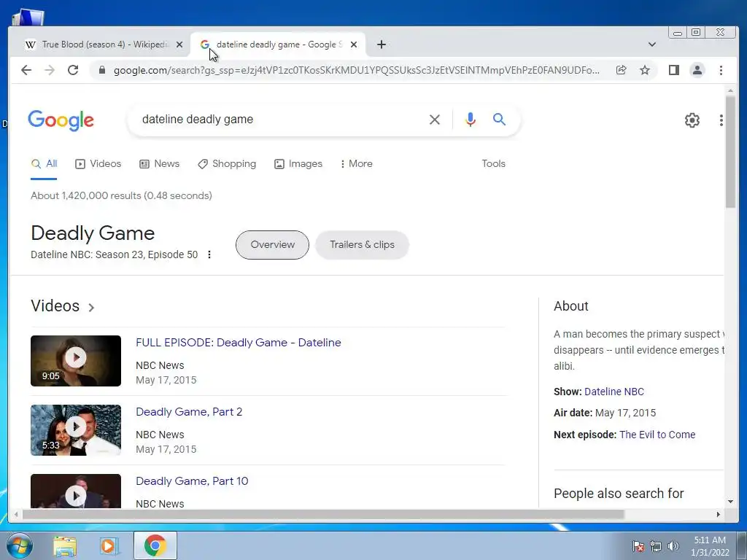Play the Deadly Game Part 10 thumbnail
The width and height of the screenshot is (747, 560).
76,491
